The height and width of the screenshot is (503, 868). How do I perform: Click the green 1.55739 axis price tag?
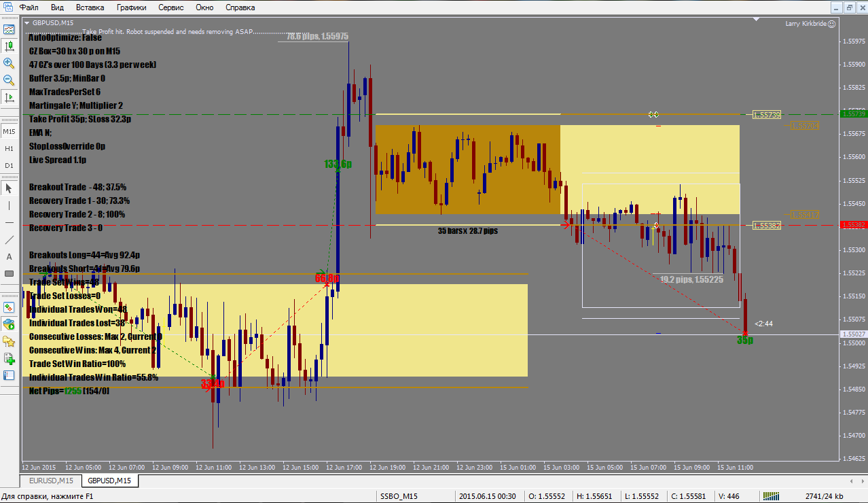click(x=852, y=114)
